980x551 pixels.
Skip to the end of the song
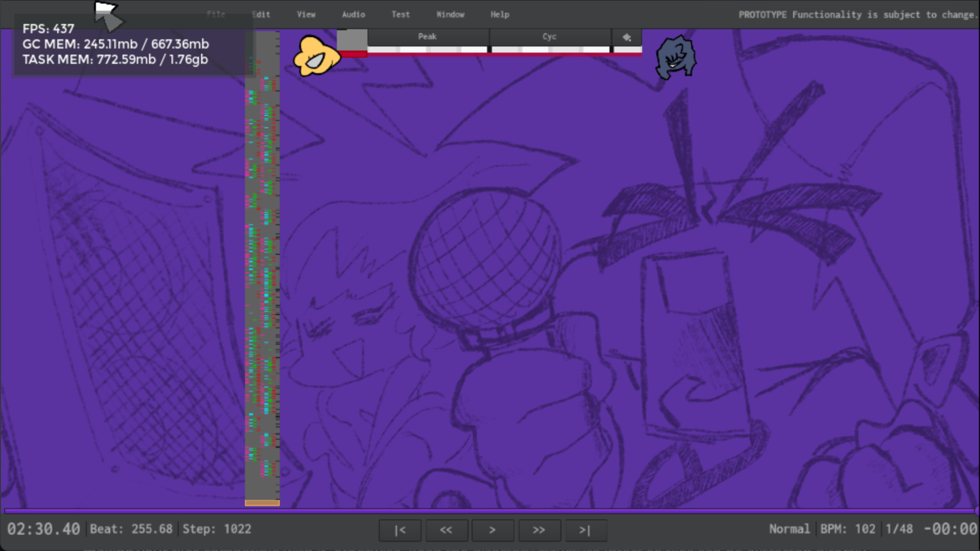(x=585, y=530)
